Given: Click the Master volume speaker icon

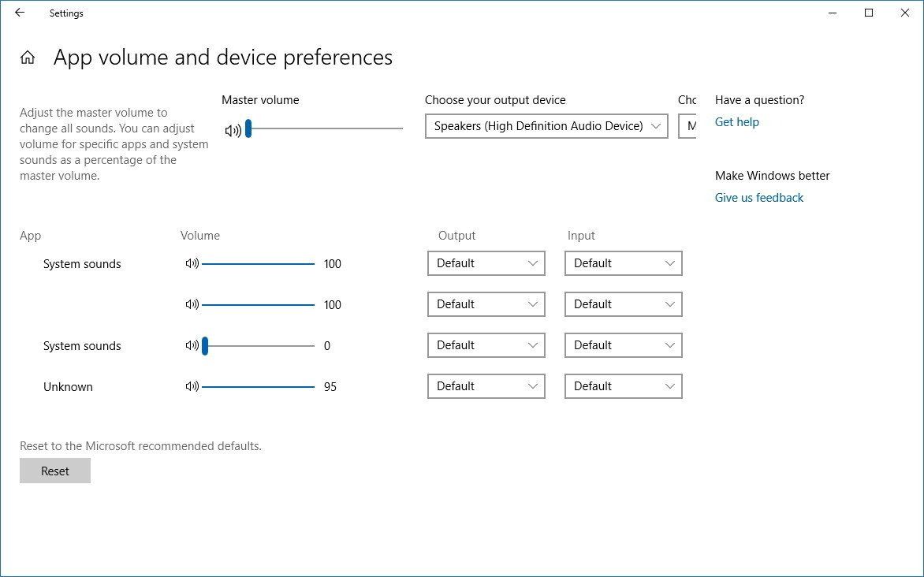Looking at the screenshot, I should [233, 129].
